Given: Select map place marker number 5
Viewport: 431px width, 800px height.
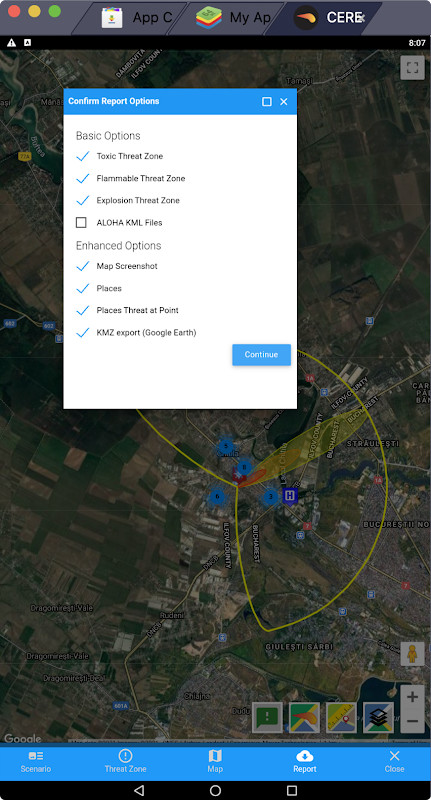Looking at the screenshot, I should [x=226, y=446].
